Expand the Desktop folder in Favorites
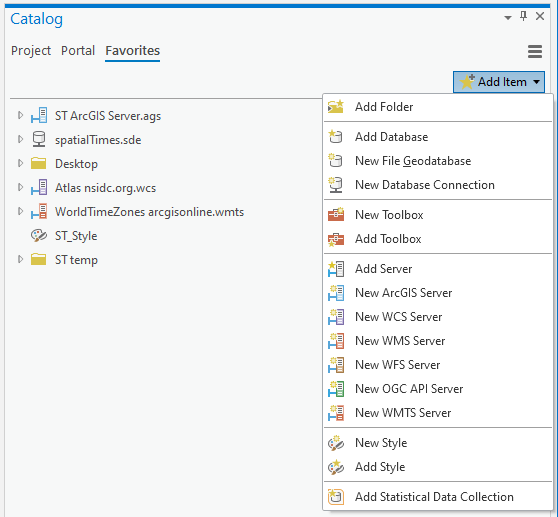558x517 pixels. 20,163
